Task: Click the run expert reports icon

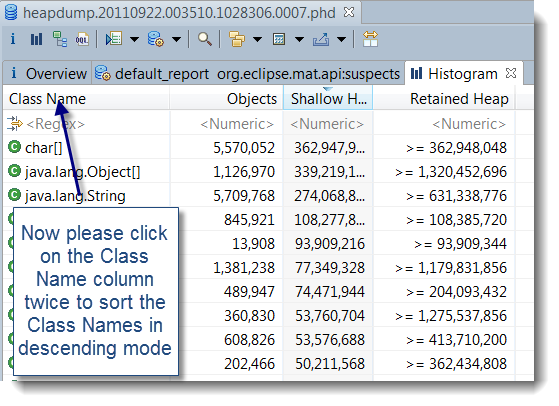Action: 155,39
